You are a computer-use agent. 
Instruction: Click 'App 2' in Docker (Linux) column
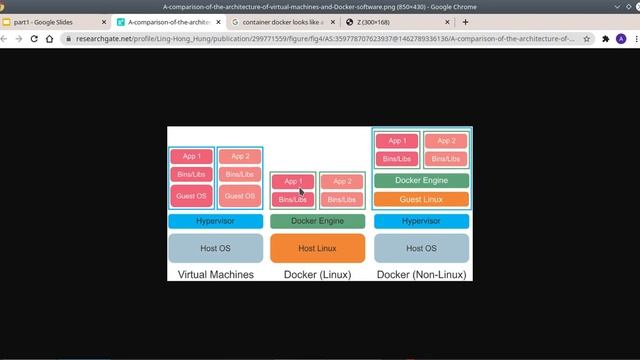click(x=342, y=181)
